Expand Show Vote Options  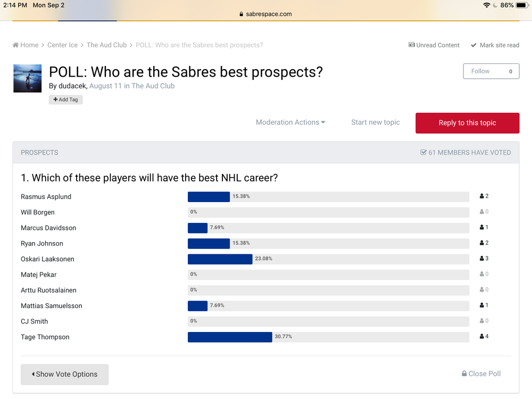64,374
